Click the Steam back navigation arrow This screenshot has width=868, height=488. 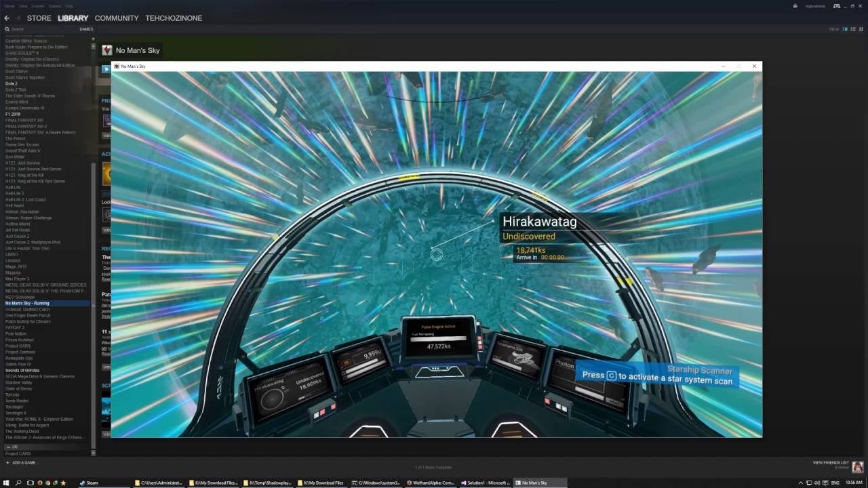(7, 18)
